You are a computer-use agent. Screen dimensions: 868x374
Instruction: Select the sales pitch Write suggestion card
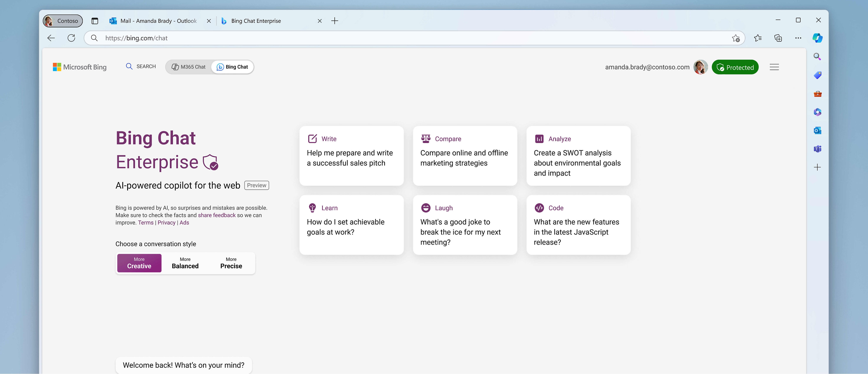pyautogui.click(x=352, y=156)
